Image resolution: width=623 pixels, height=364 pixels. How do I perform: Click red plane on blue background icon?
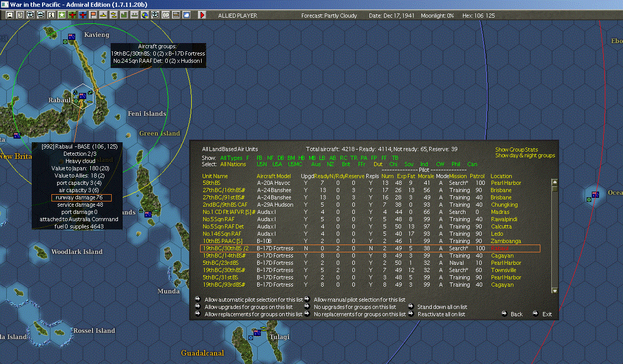(83, 15)
